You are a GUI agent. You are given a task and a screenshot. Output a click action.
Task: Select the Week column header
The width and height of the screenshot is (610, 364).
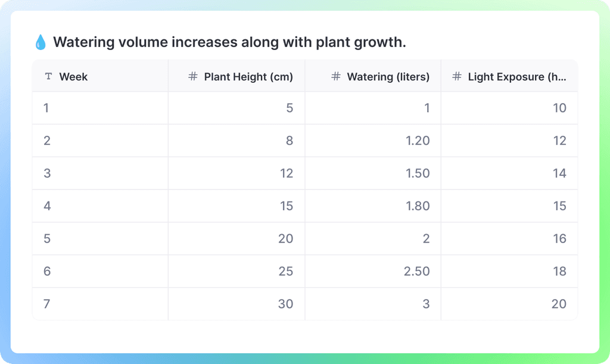click(x=73, y=76)
